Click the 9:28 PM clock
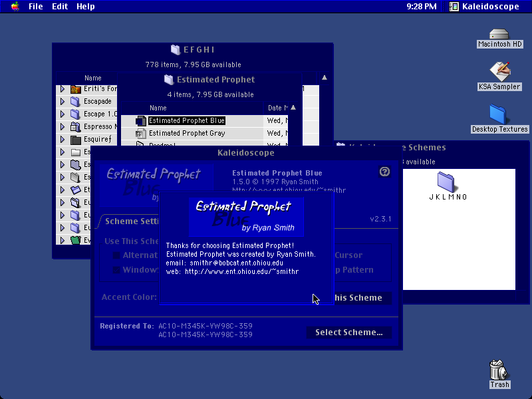 pyautogui.click(x=422, y=7)
